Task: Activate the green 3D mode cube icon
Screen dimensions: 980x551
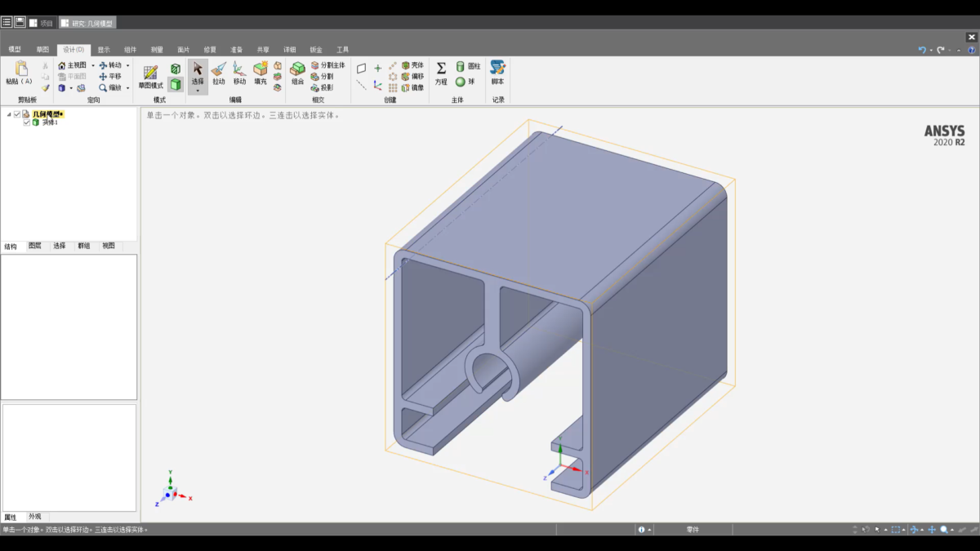Action: 176,84
